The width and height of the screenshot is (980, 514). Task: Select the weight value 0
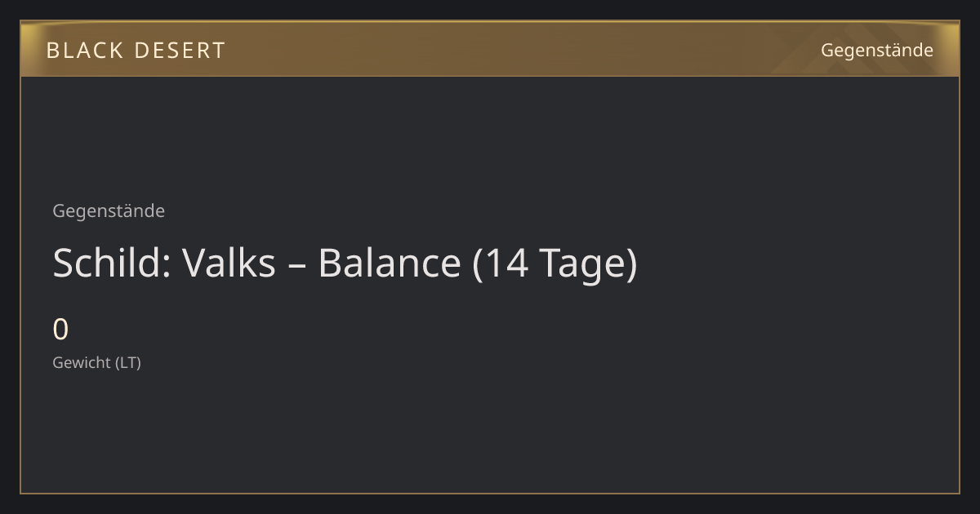(x=60, y=330)
